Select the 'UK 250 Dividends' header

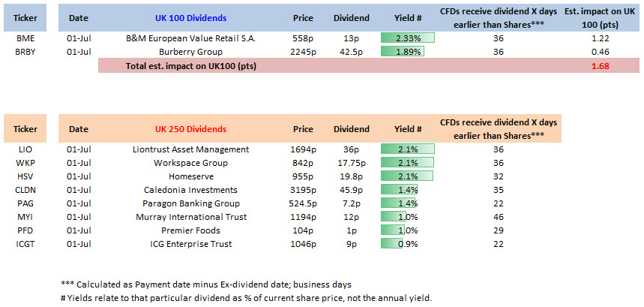coord(190,129)
